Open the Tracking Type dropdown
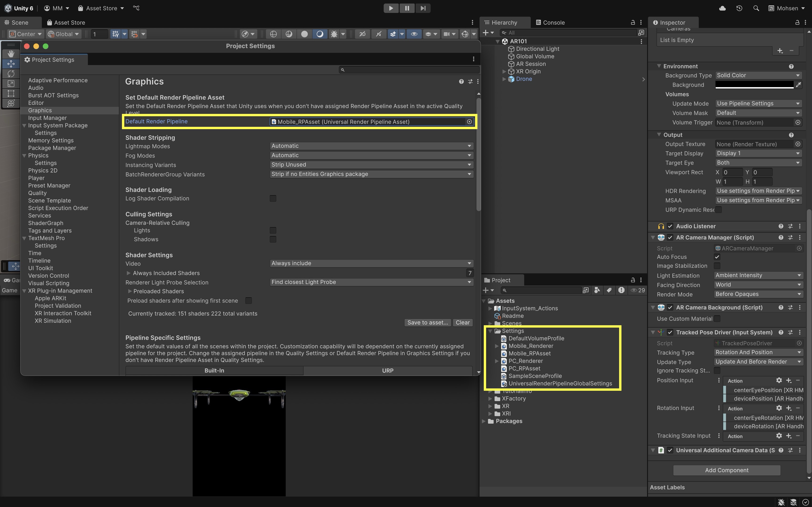 [758, 352]
